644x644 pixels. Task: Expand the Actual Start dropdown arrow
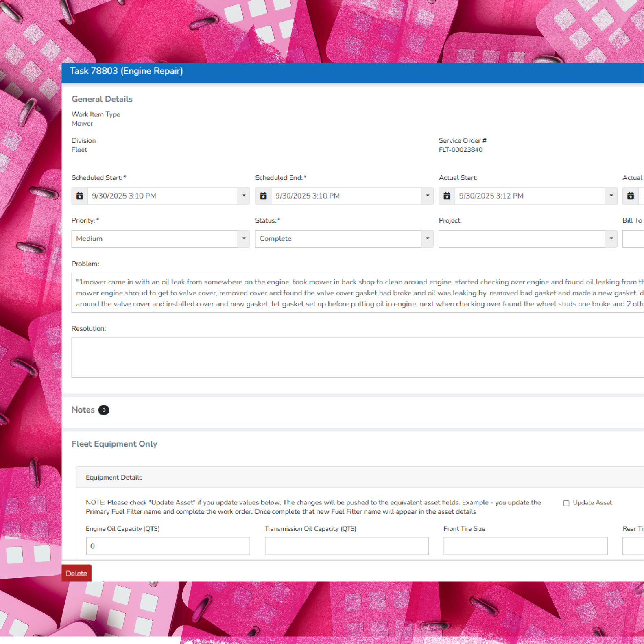tap(611, 196)
